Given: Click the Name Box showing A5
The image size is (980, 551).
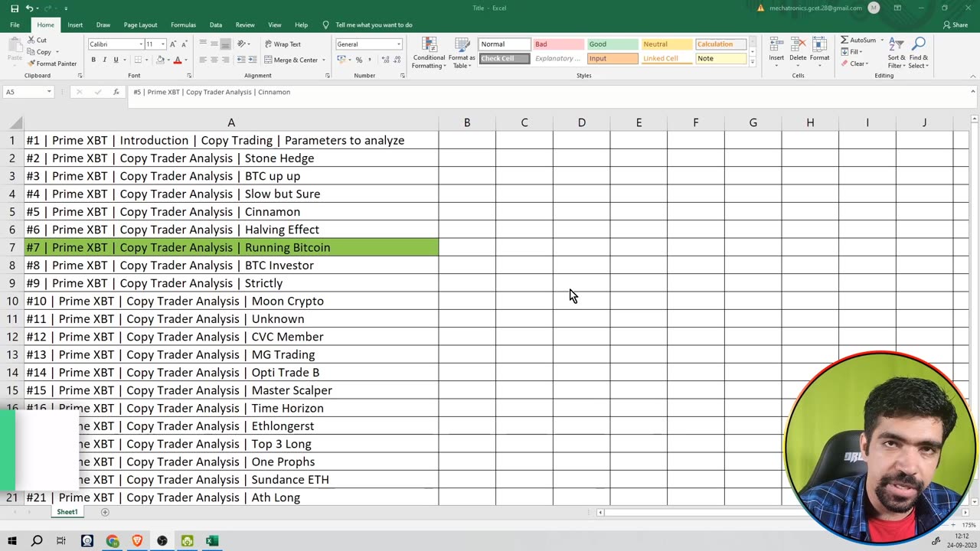Looking at the screenshot, I should point(28,92).
